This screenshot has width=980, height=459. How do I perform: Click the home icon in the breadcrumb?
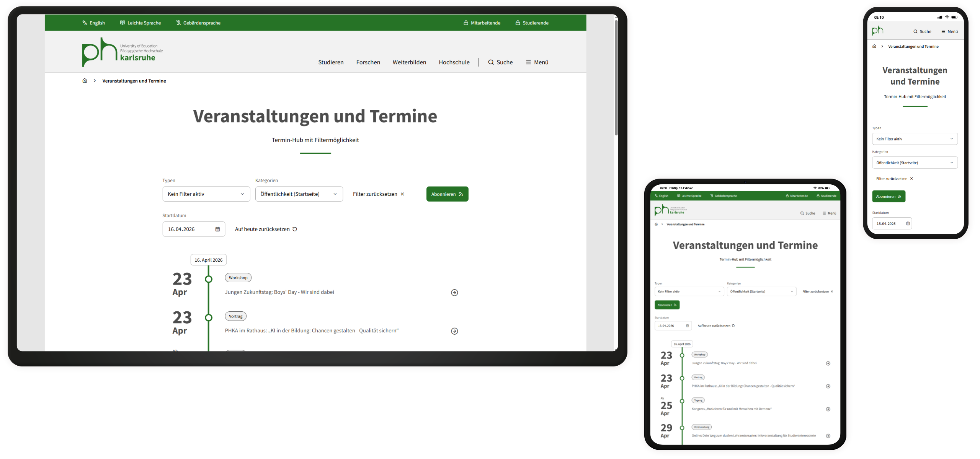85,81
